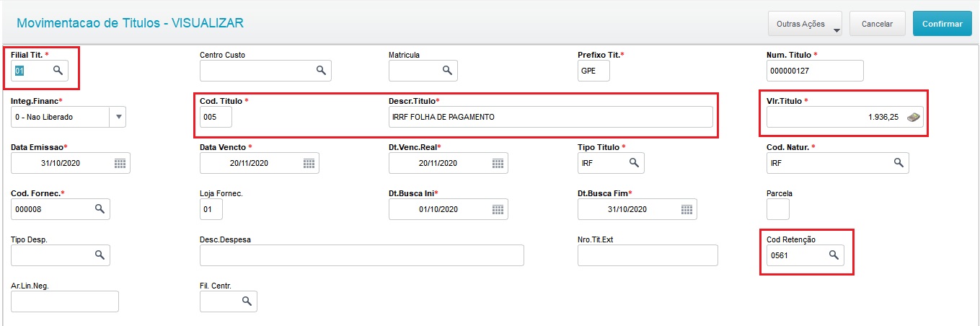The height and width of the screenshot is (326, 980).
Task: Click Loja Fornec. field with 01
Action: [211, 209]
